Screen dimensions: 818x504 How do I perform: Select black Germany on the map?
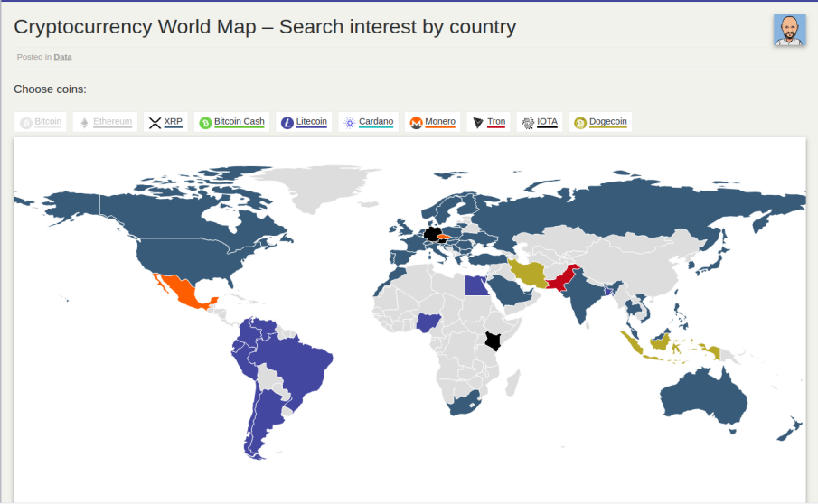click(x=432, y=234)
